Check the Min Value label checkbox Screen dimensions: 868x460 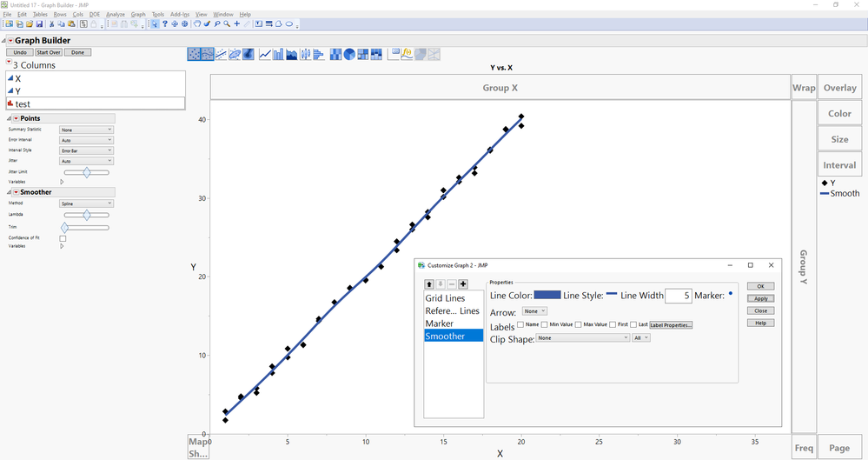[545, 324]
